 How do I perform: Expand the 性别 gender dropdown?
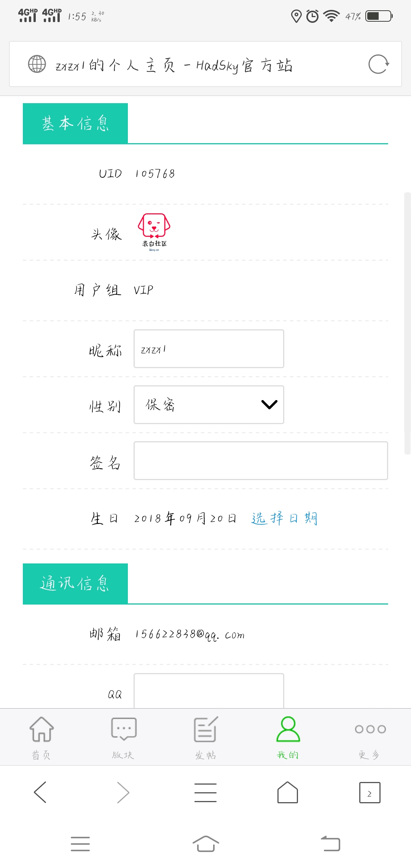click(x=209, y=405)
